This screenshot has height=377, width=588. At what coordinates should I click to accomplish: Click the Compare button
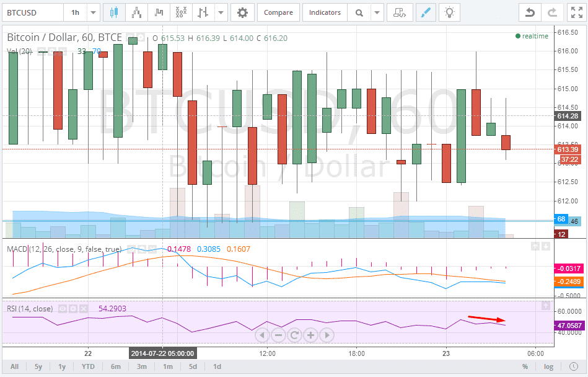tap(278, 12)
